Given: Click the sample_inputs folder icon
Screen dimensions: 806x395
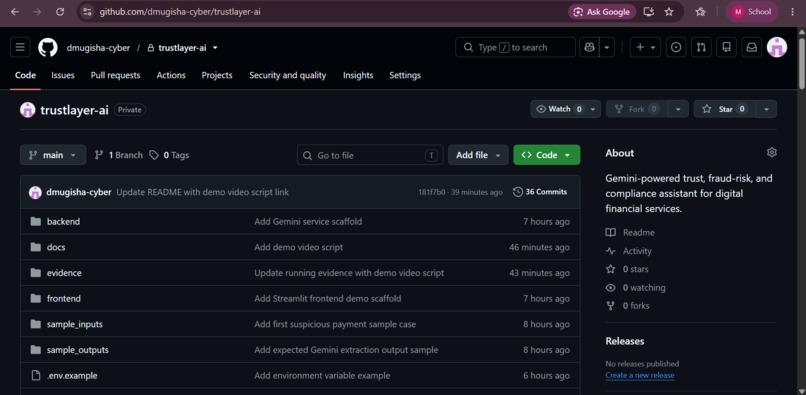Looking at the screenshot, I should coord(35,325).
